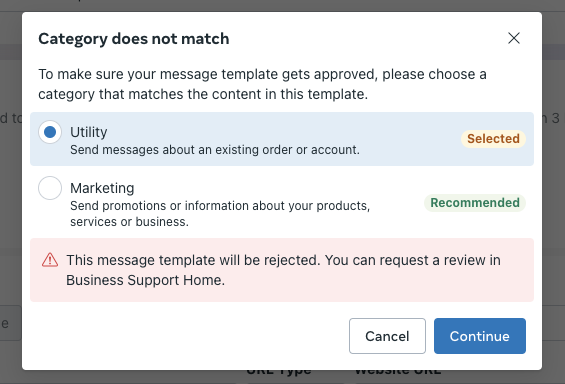Viewport: 565px width, 384px height.
Task: Click the orange Selected badge
Action: point(493,139)
